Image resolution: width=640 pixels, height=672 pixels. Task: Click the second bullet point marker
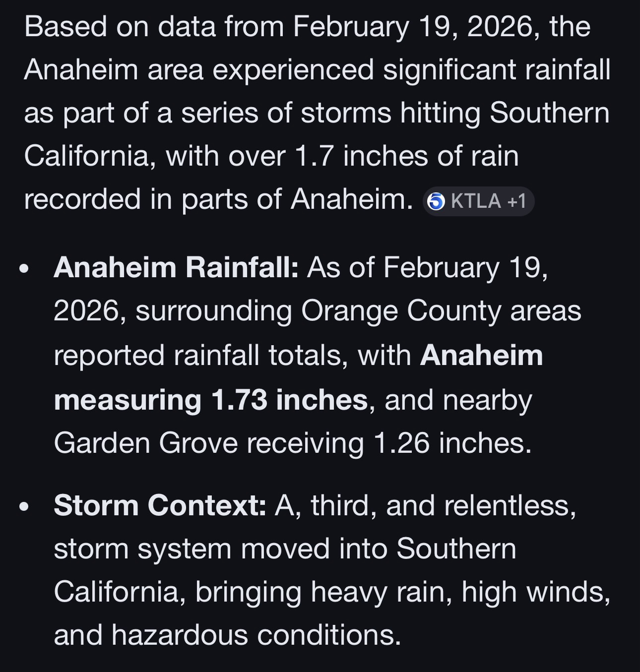tap(23, 507)
